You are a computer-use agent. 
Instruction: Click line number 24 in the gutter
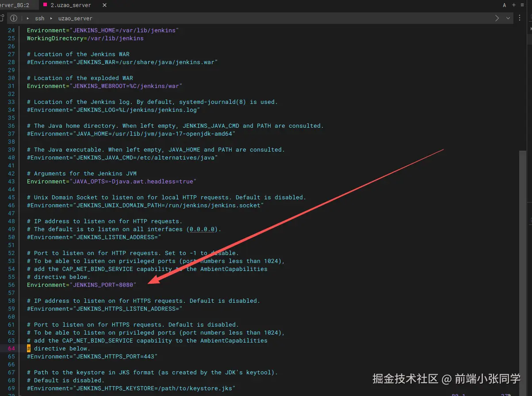(11, 30)
